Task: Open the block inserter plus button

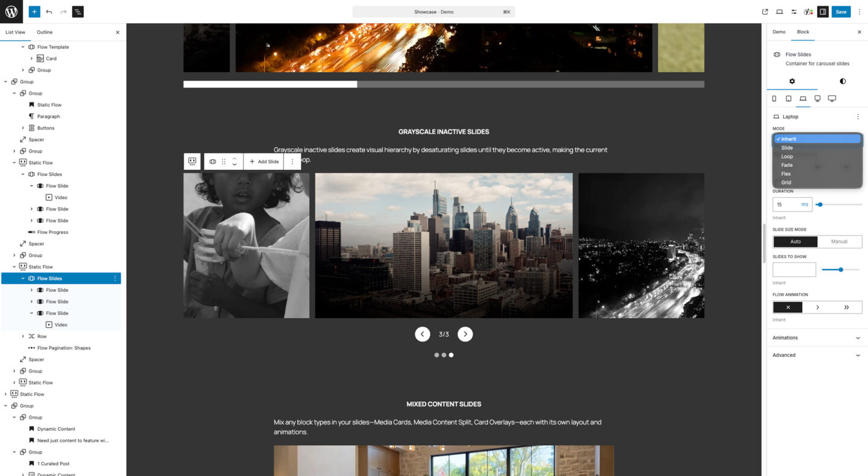Action: tap(34, 11)
